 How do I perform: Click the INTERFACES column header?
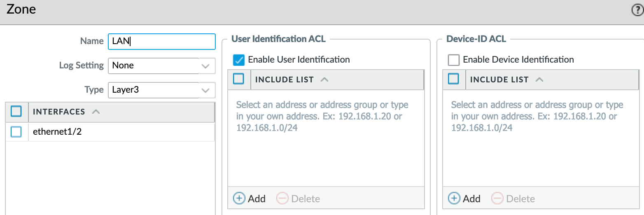59,112
